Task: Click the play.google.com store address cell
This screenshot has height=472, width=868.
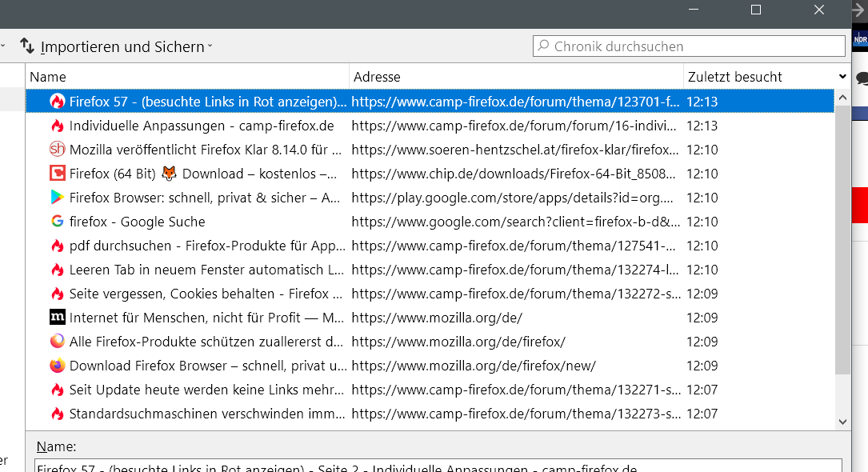Action: [513, 198]
